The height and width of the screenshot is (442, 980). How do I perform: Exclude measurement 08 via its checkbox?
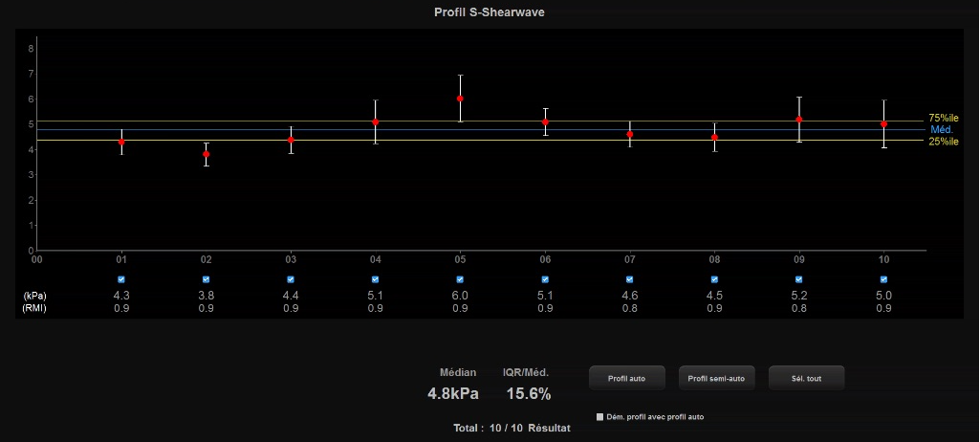click(714, 279)
